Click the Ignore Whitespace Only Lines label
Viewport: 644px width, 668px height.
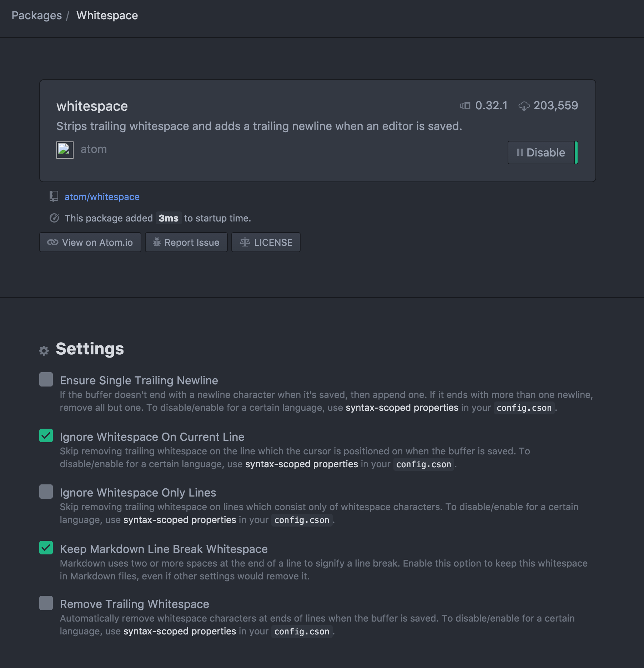coord(138,493)
